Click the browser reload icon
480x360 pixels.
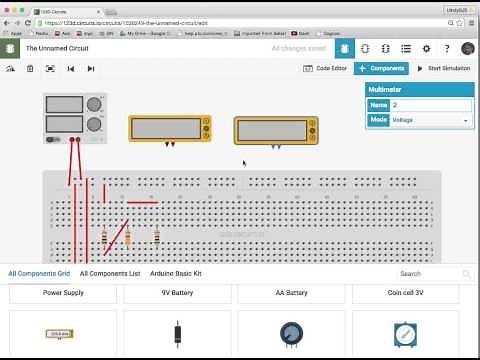coord(28,23)
